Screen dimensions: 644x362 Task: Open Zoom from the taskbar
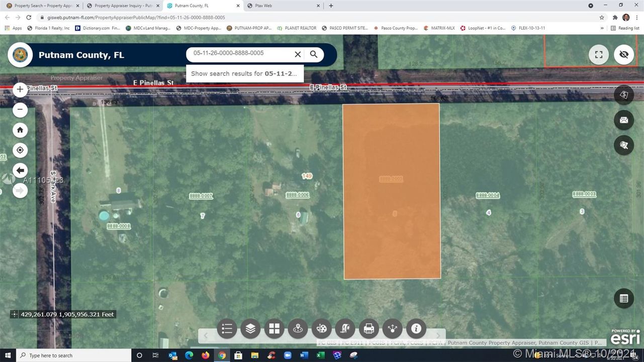(287, 355)
